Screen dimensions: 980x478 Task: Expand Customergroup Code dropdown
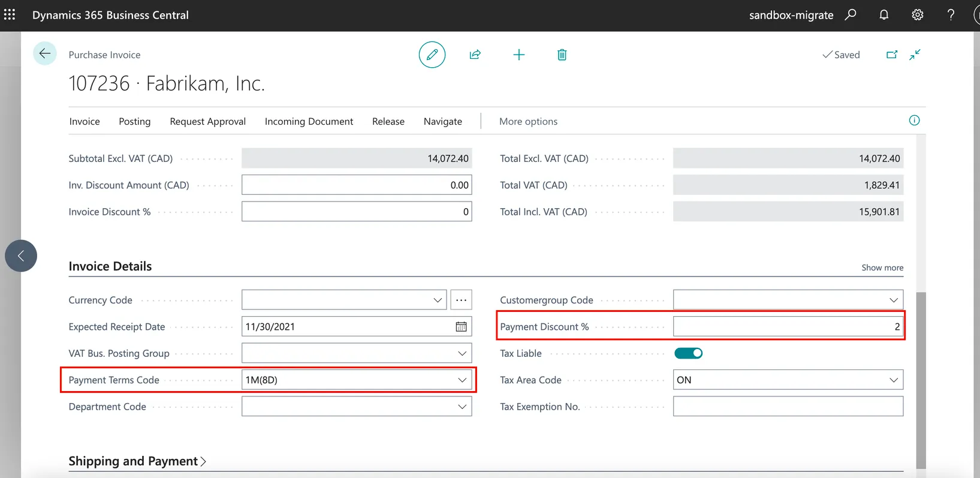pyautogui.click(x=894, y=300)
